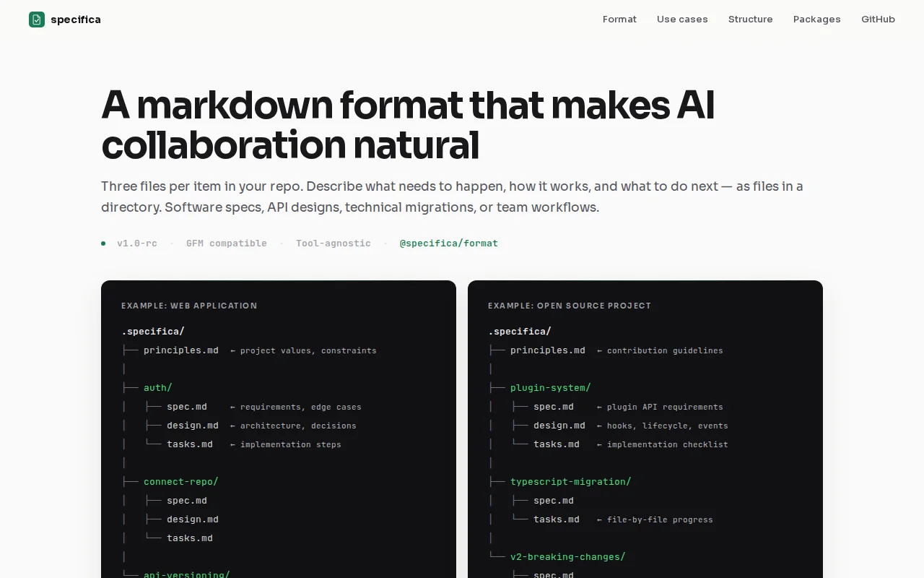Select design.md with hooks, lifecycle, events
924x578 pixels.
[559, 426]
